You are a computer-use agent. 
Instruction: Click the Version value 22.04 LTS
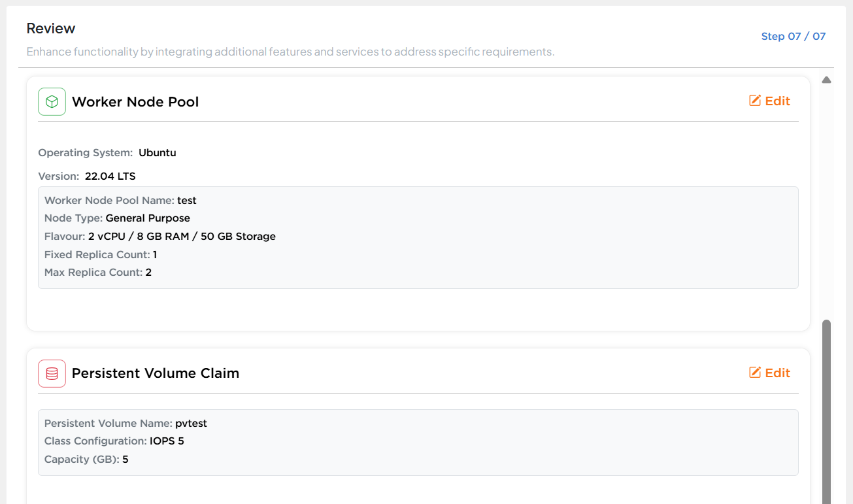110,176
